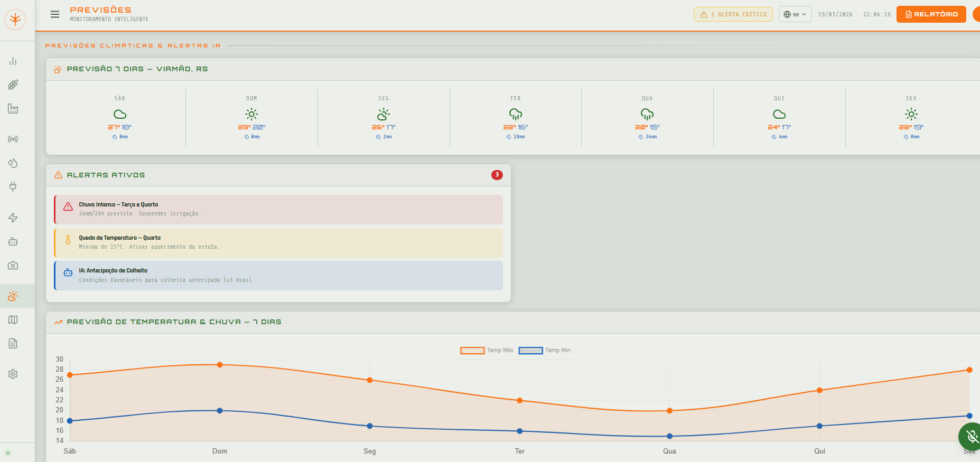Select the Qui forecast day card
Image resolution: width=980 pixels, height=462 pixels.
(x=779, y=118)
